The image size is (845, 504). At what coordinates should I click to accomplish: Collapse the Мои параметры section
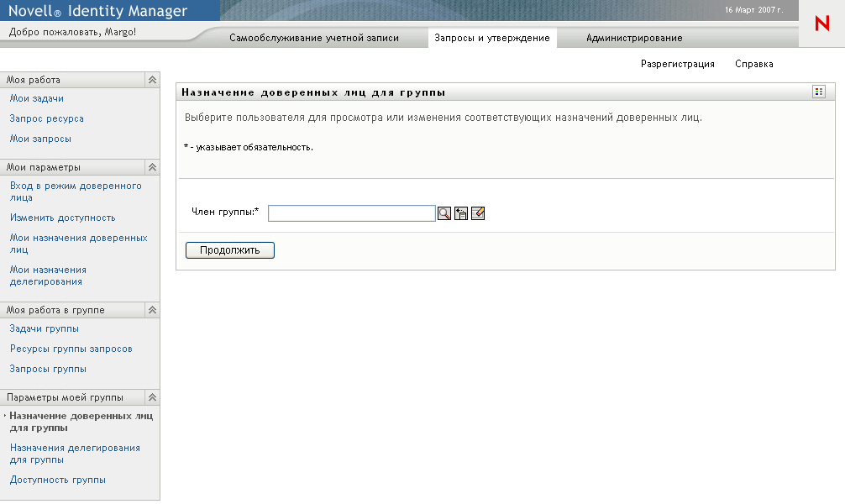151,166
